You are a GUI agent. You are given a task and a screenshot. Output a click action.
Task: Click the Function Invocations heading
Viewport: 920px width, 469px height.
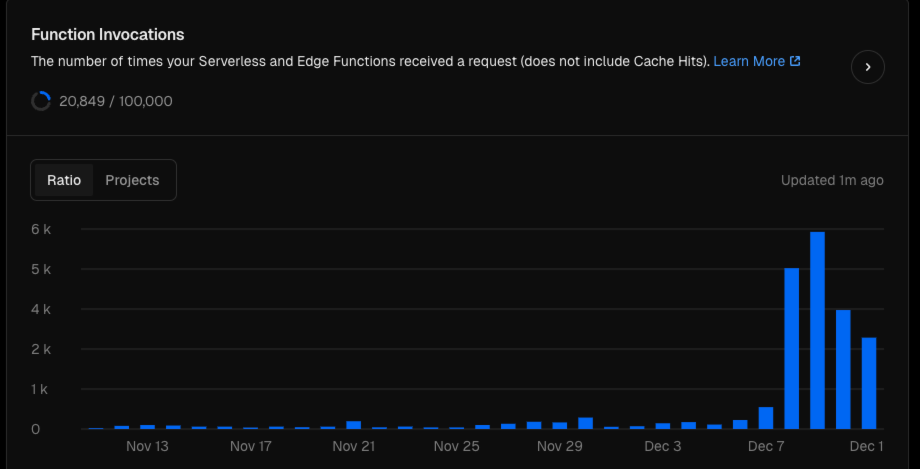tap(107, 35)
